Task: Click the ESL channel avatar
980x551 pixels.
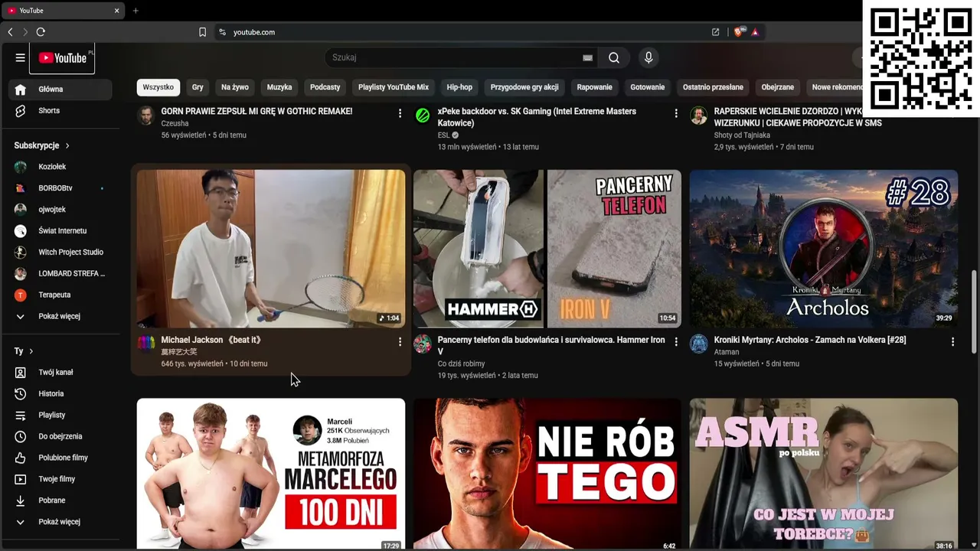Action: (423, 116)
